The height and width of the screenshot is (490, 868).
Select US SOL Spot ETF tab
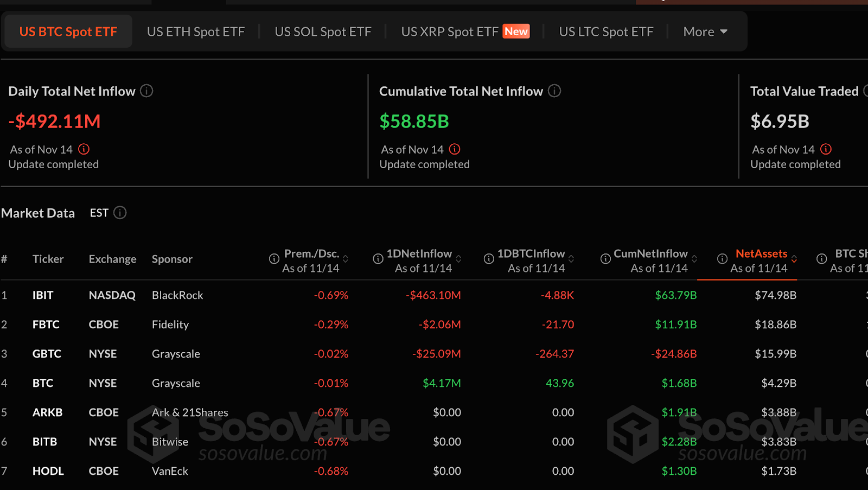(323, 32)
